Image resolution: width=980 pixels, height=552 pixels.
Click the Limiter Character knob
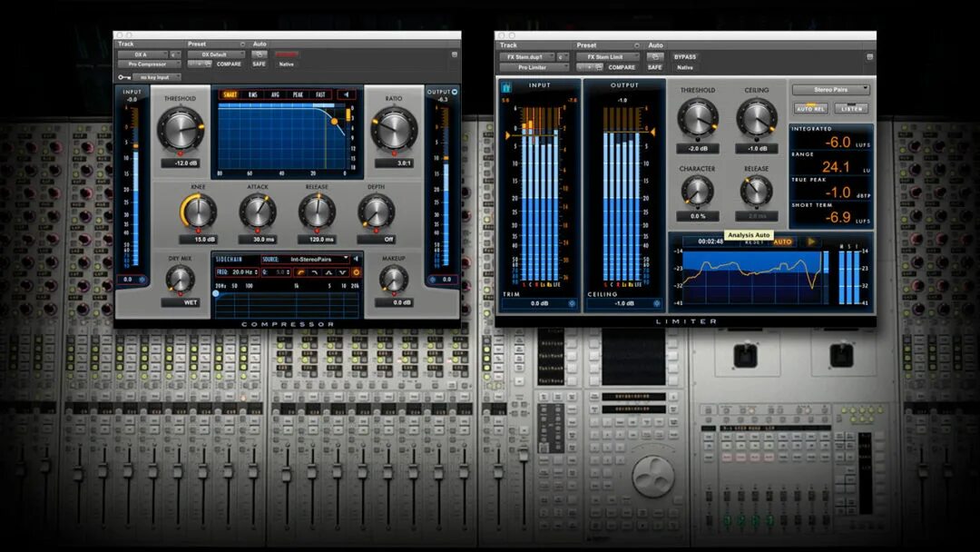(697, 192)
